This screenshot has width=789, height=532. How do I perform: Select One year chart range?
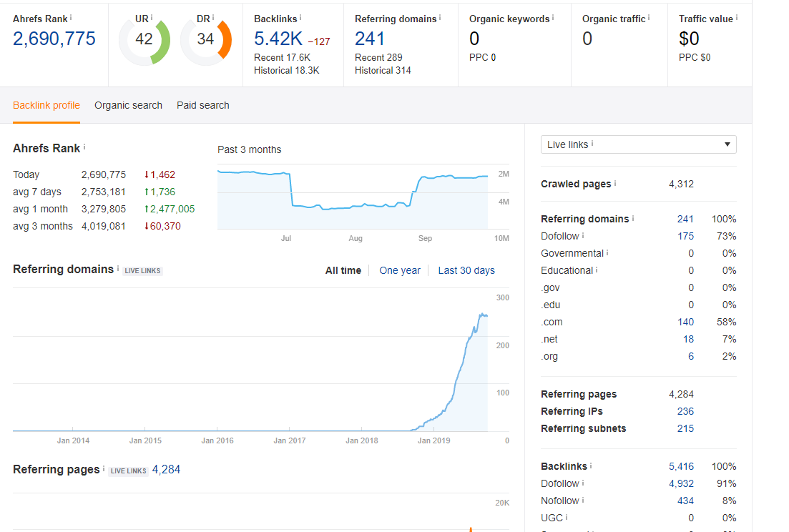[x=400, y=270]
